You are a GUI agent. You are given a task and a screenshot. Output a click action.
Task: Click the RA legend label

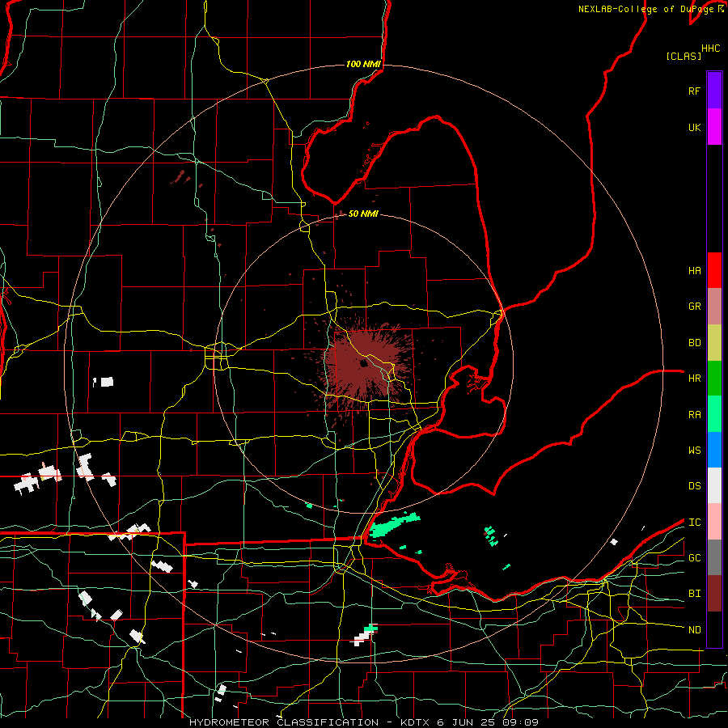[694, 415]
